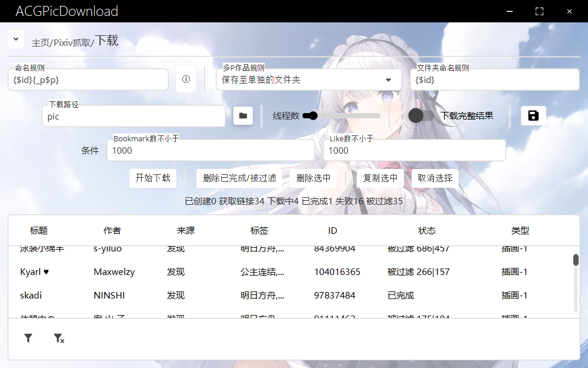Screen dimensions: 588x368
Task: Go to Pixiv抓取 in the breadcrumb
Action: 72,43
